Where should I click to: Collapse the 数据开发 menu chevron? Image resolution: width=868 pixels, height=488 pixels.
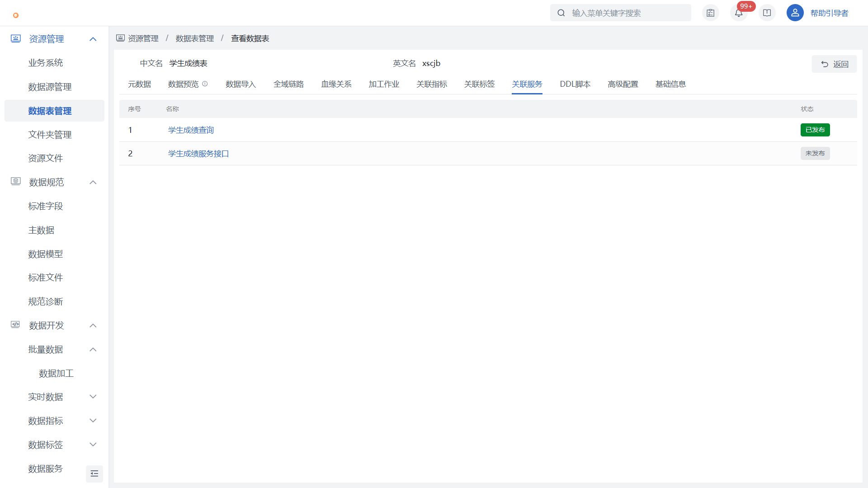pyautogui.click(x=93, y=325)
